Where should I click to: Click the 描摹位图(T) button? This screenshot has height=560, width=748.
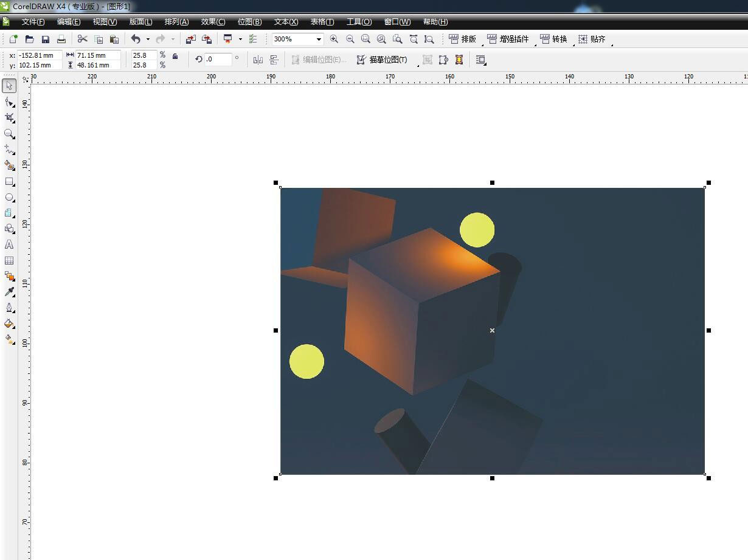pyautogui.click(x=382, y=60)
